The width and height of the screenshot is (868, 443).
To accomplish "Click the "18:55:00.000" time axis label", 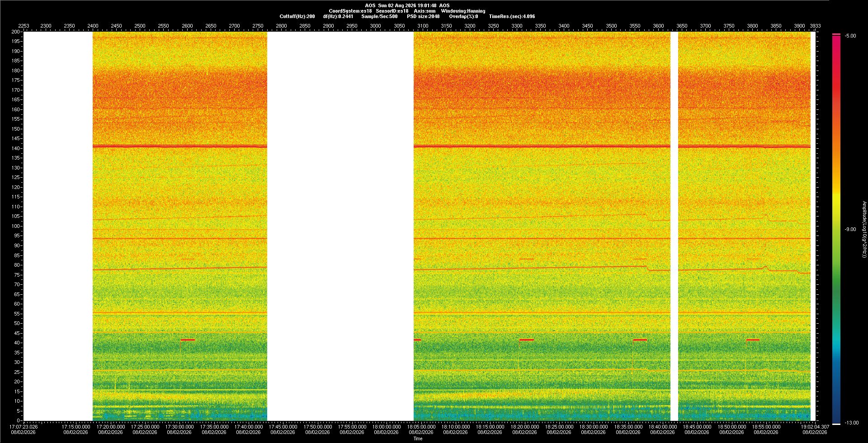I will (x=766, y=426).
